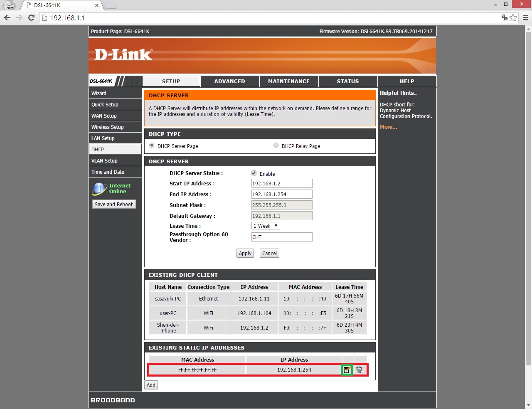Click the Save and Reboot button
Image resolution: width=532 pixels, height=409 pixels.
pos(114,204)
